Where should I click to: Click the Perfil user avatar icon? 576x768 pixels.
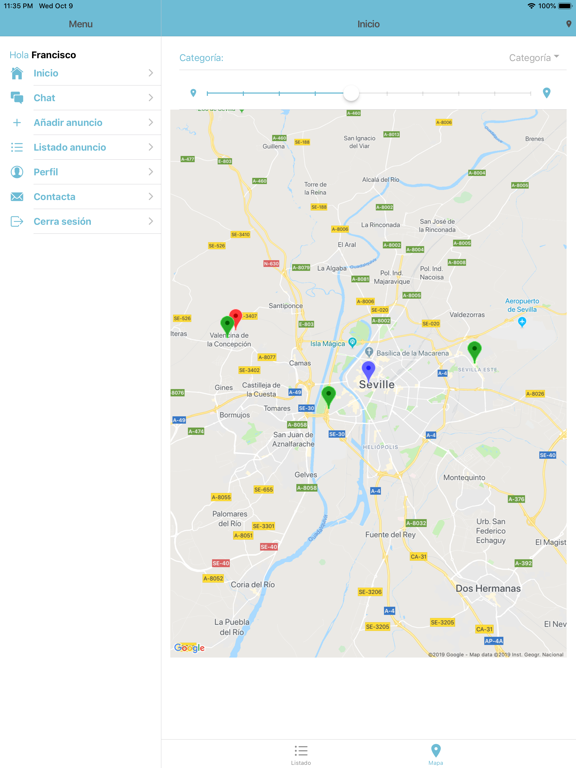17,172
